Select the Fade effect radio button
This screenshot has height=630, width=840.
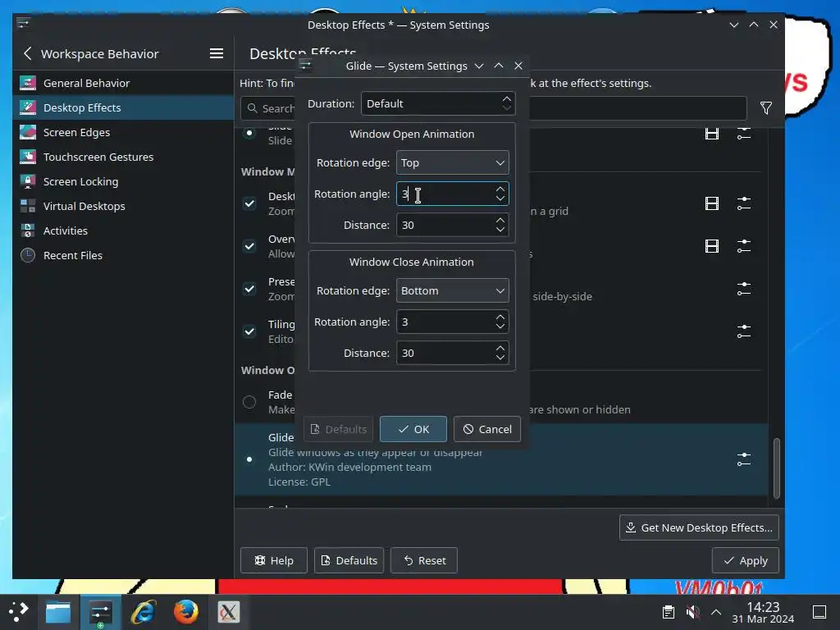click(249, 402)
